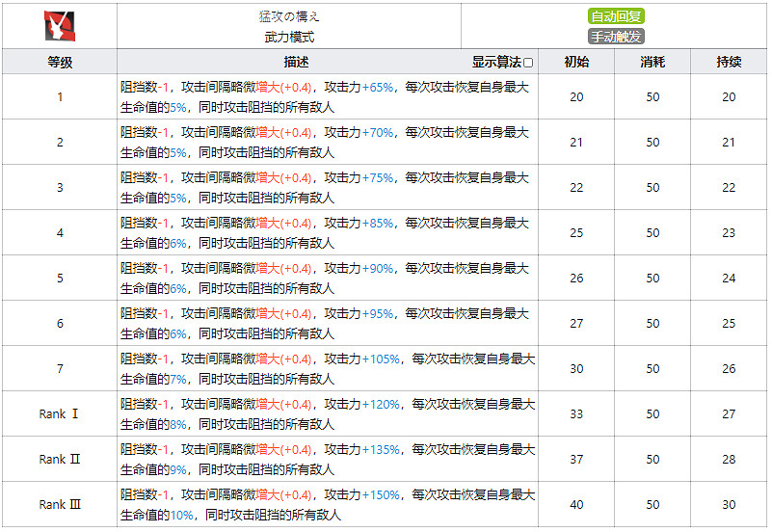
Task: Click initial value 33 in Rank Ⅰ row
Action: 576,413
